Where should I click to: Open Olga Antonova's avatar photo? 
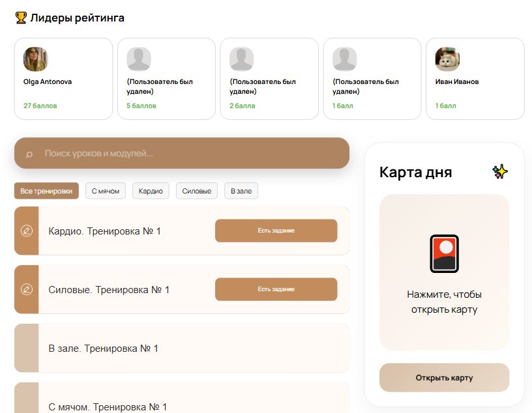coord(36,59)
